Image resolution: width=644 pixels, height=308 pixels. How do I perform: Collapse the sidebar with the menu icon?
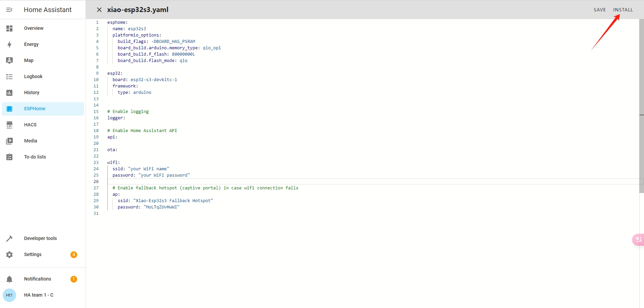(9, 10)
